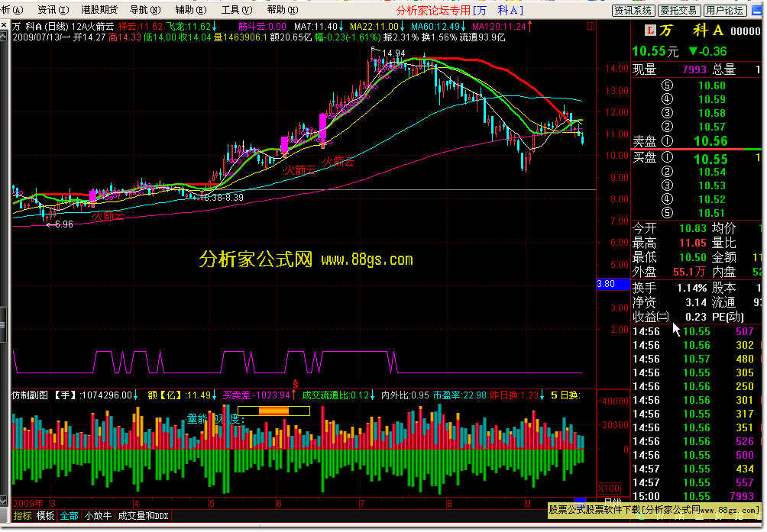Click the 10.55元 current price
This screenshot has width=767, height=532.
coord(655,51)
